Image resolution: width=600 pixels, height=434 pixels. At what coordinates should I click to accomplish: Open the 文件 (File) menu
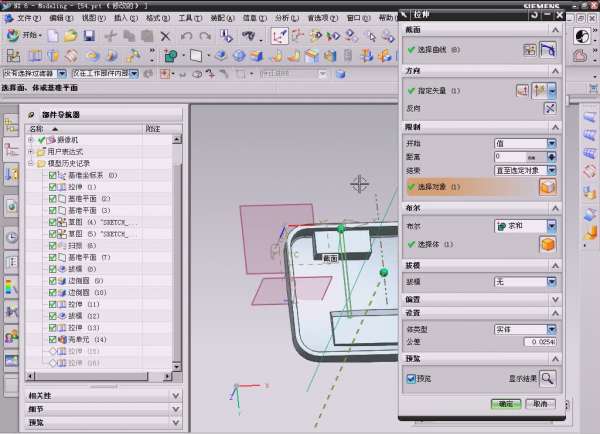tap(29, 17)
